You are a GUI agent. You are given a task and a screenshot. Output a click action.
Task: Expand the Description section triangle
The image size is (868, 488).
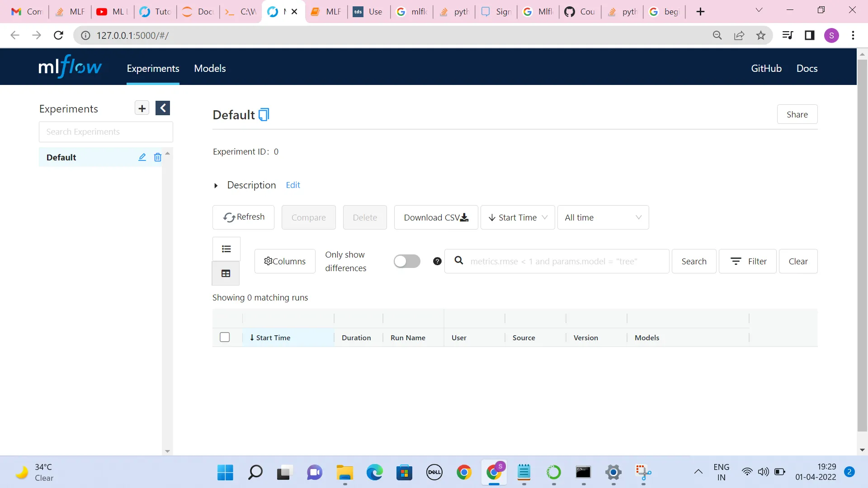(216, 185)
